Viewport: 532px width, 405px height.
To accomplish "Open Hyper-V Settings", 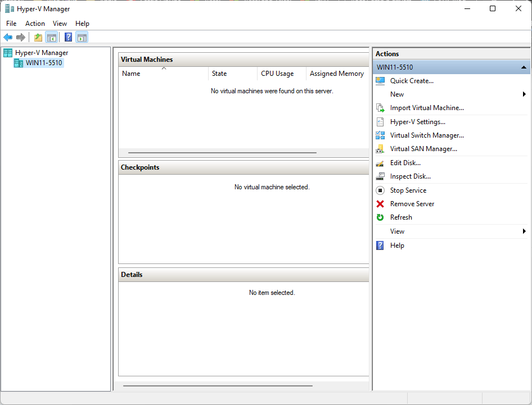I will [418, 122].
